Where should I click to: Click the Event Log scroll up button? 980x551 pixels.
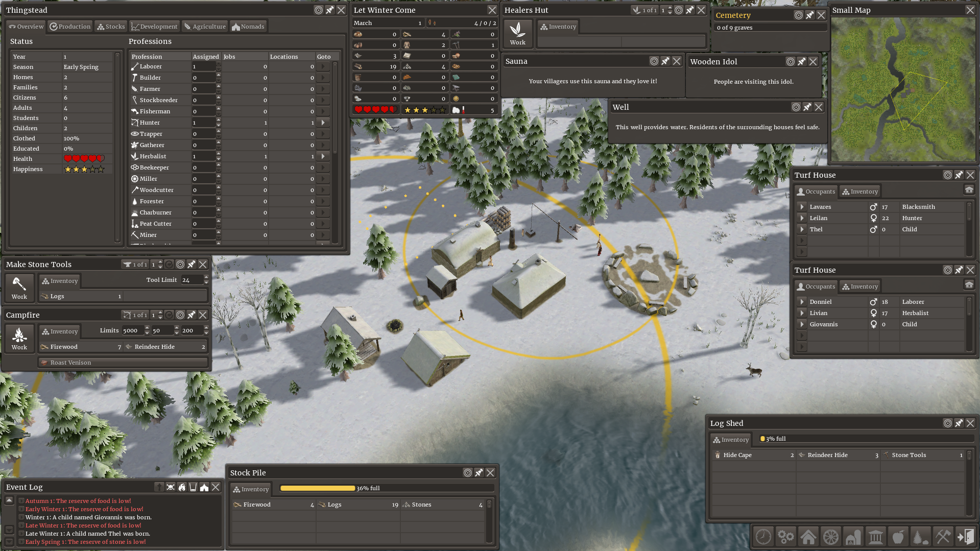(9, 500)
